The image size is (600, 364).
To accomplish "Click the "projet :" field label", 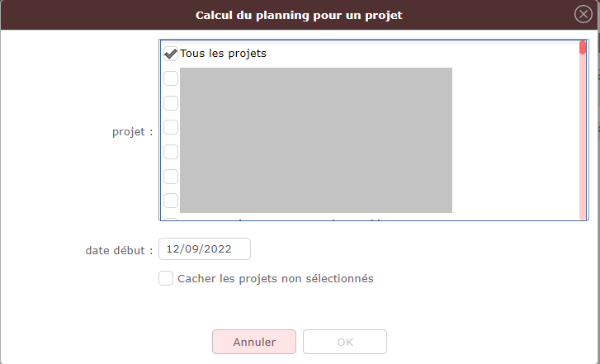I will coord(133,131).
